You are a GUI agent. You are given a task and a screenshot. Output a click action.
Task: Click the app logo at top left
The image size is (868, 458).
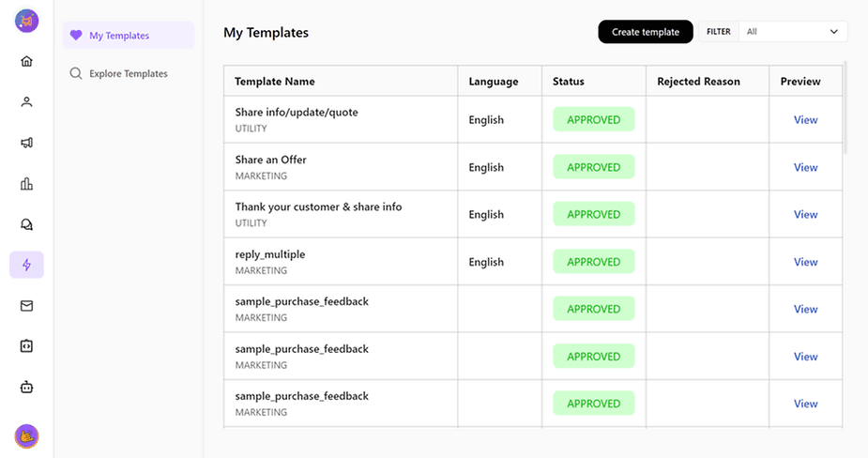click(x=26, y=21)
